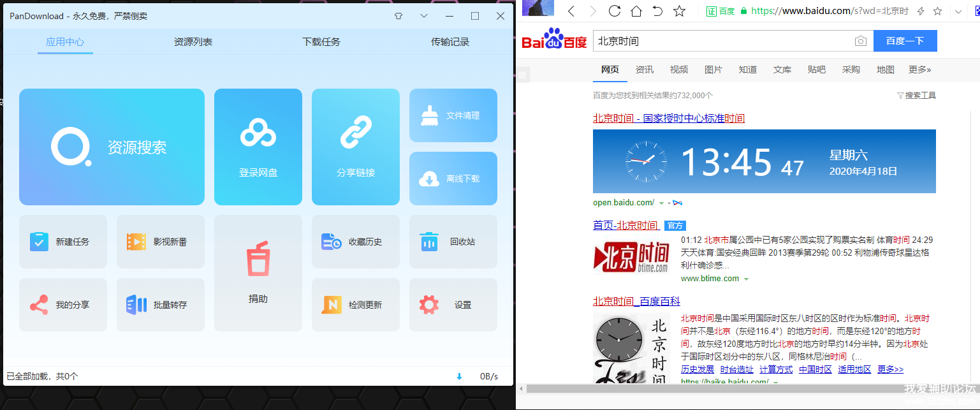The width and height of the screenshot is (980, 410).
Task: Open the 分享链接 share link tile
Action: coord(356,147)
